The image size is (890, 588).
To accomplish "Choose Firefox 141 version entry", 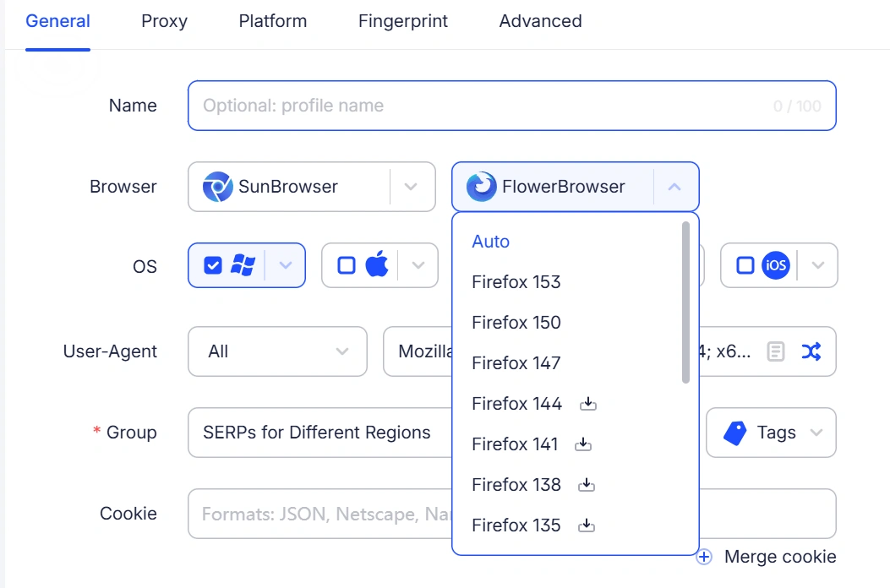I will (x=515, y=444).
